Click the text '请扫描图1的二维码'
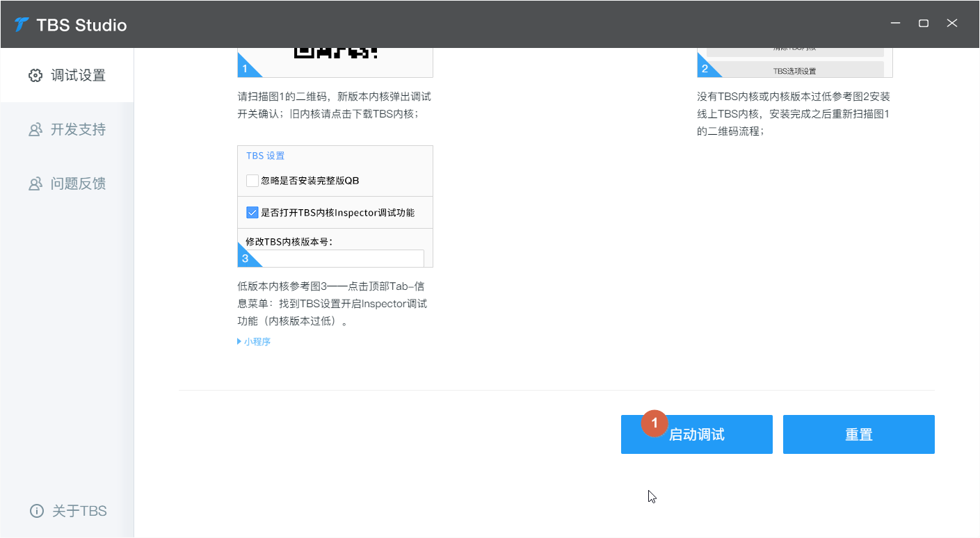This screenshot has height=538, width=980. 284,97
